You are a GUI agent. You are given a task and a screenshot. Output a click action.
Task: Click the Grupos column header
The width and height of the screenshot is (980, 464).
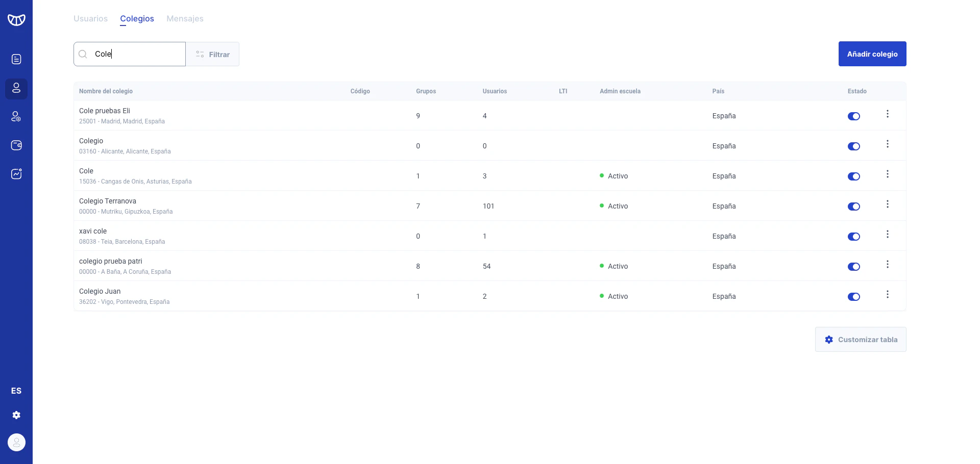(426, 91)
